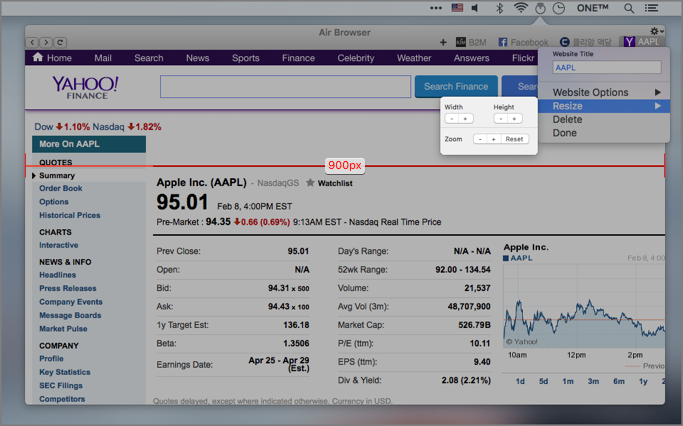Switch to the Facebook site tab
The height and width of the screenshot is (426, 683).
coord(523,42)
